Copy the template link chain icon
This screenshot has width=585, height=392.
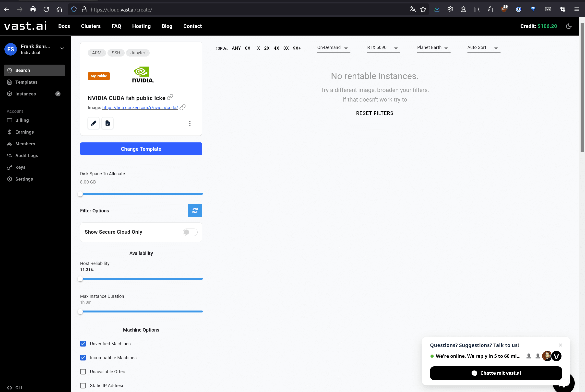170,97
